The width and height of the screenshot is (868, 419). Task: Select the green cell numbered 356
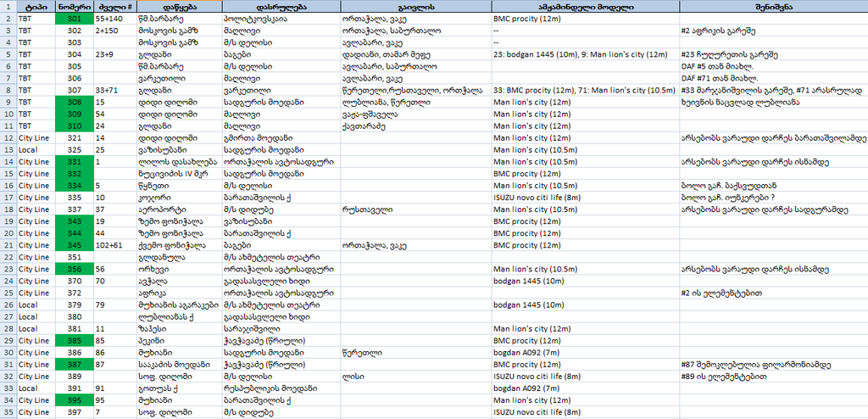(x=75, y=270)
